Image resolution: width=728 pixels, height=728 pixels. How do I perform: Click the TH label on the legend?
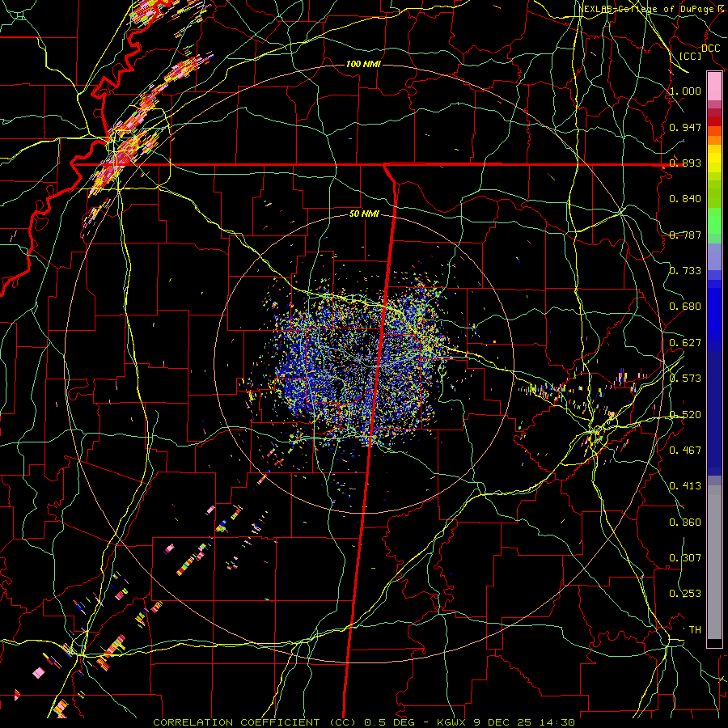pyautogui.click(x=695, y=630)
